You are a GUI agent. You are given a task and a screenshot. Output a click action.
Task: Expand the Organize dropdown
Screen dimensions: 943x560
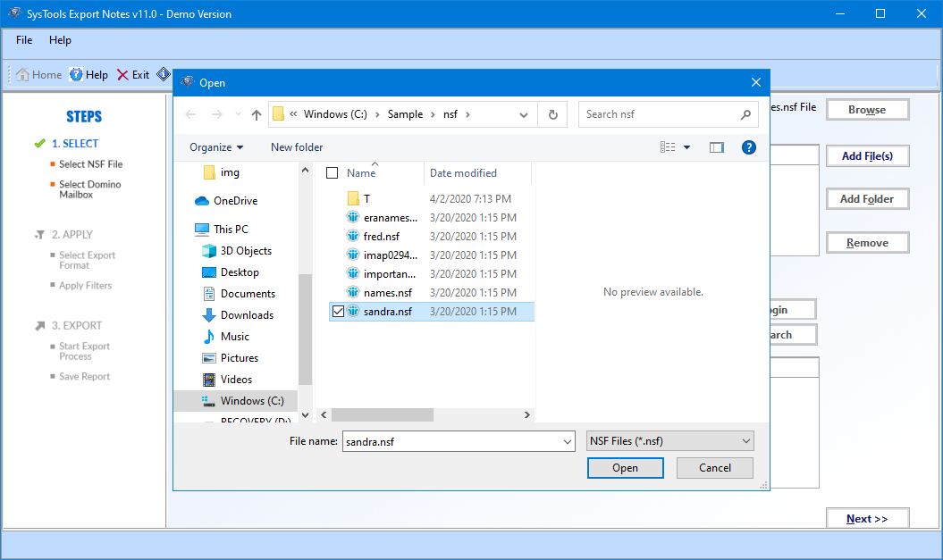tap(216, 147)
